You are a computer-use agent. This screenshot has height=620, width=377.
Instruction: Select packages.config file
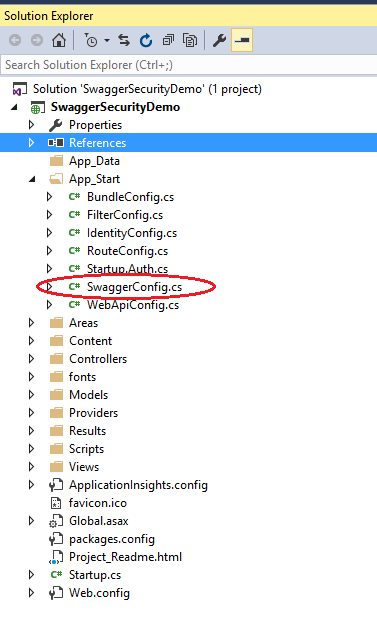(x=112, y=539)
